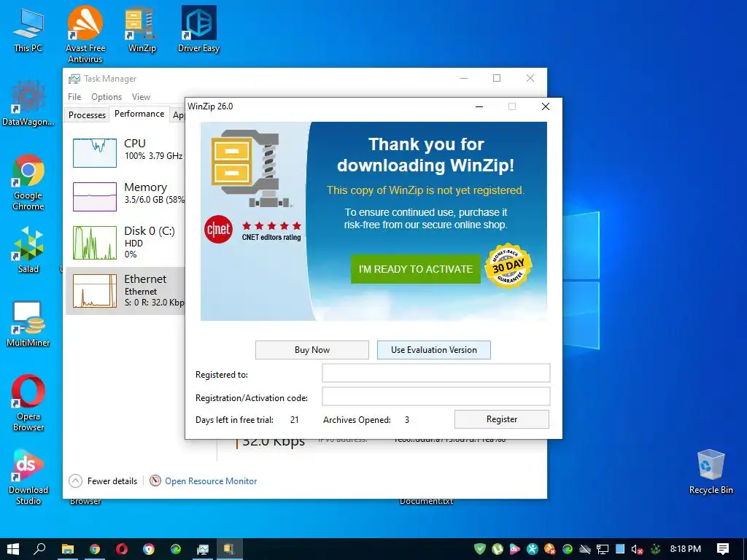Select the Disk 0 (C:) performance item
Screen dimensions: 747x560
[125, 243]
